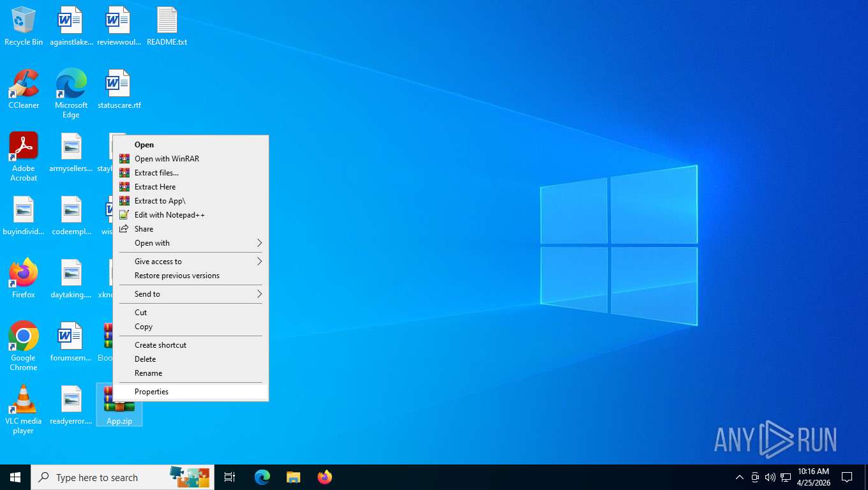This screenshot has width=868, height=490.
Task: Choose Restore previous versions
Action: (191, 276)
